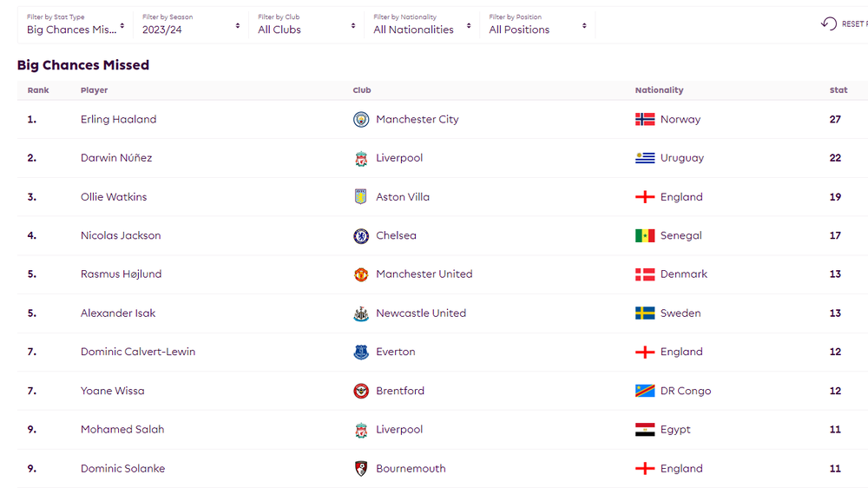Click the Everton club badge
Screen dimensions: 868x488
point(361,352)
